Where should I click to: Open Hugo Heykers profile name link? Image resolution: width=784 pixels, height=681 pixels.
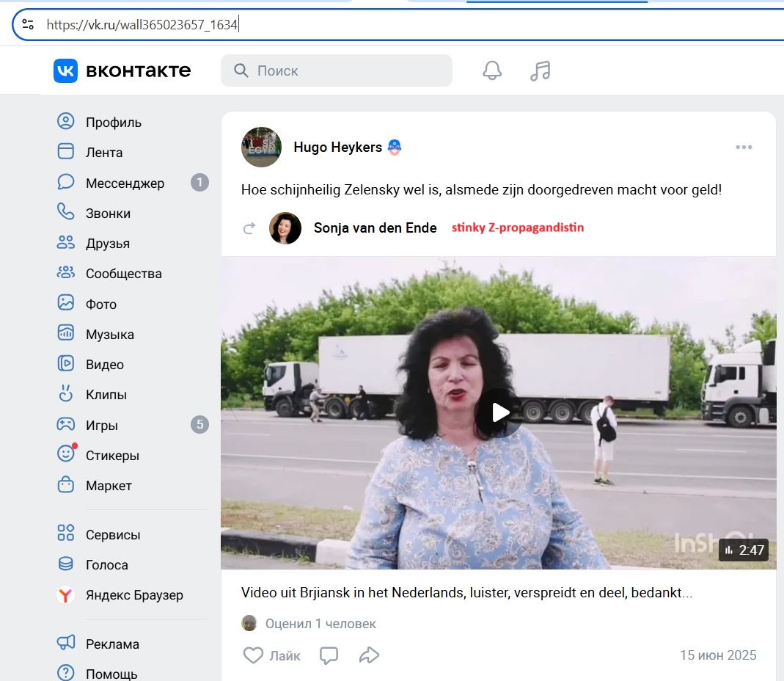337,147
